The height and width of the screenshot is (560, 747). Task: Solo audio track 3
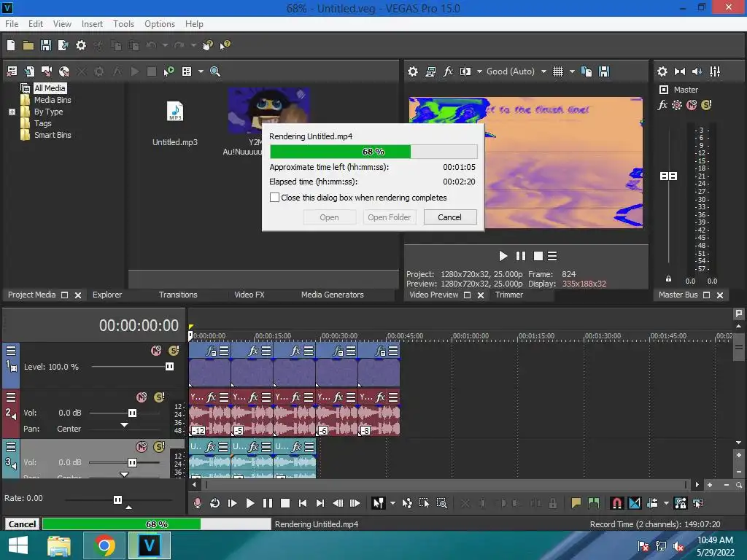tap(159, 447)
